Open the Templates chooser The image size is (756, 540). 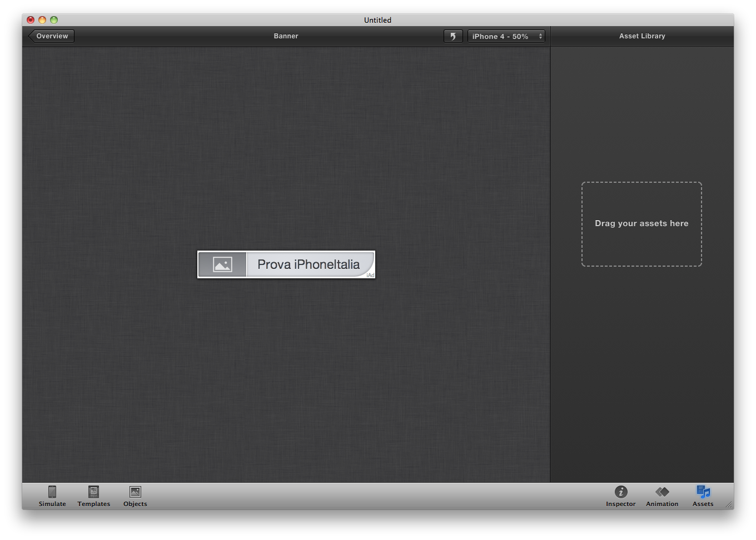click(x=93, y=496)
